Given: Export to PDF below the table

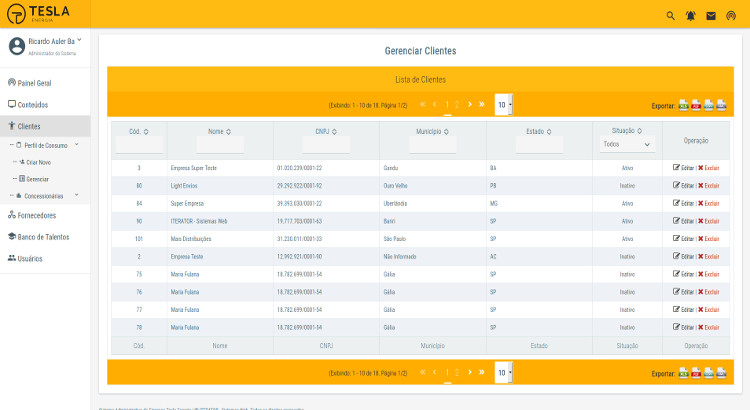Looking at the screenshot, I should [x=696, y=373].
